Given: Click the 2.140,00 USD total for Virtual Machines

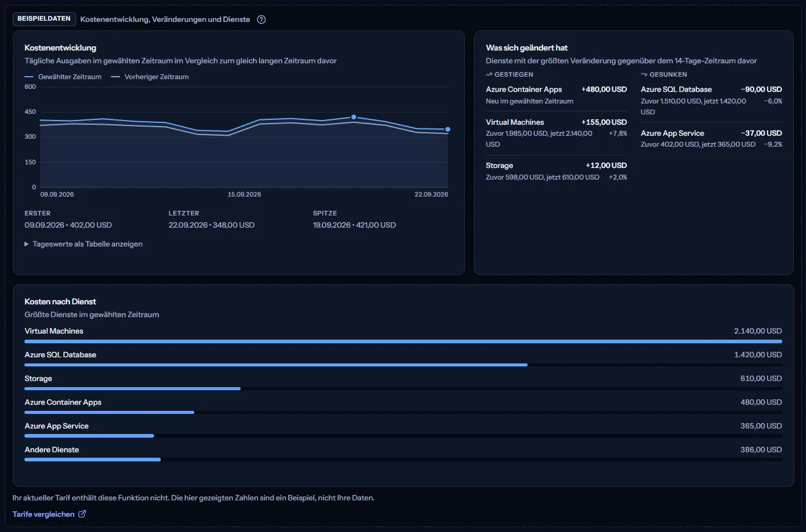Looking at the screenshot, I should point(758,331).
